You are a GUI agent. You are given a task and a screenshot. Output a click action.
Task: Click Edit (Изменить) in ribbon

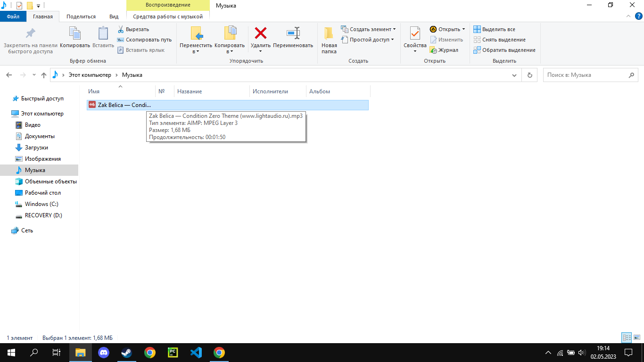point(446,40)
